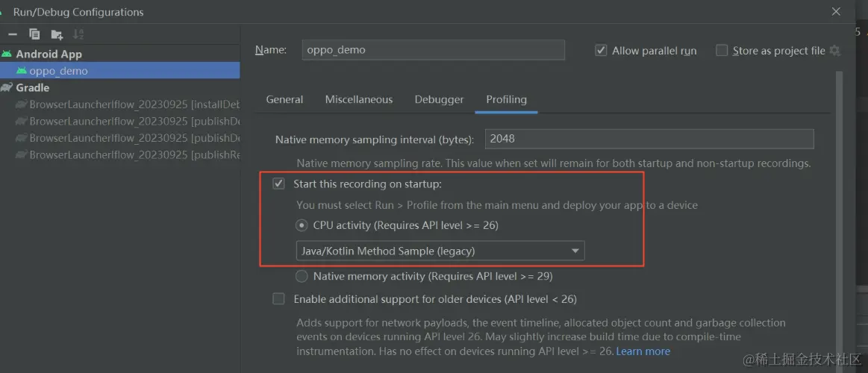This screenshot has width=868, height=373.
Task: Click the Android App group icon
Action: pos(7,54)
